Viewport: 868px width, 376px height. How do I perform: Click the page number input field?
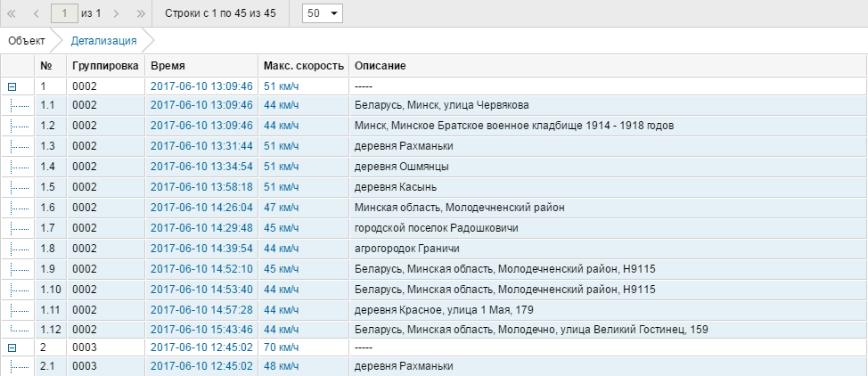(64, 14)
